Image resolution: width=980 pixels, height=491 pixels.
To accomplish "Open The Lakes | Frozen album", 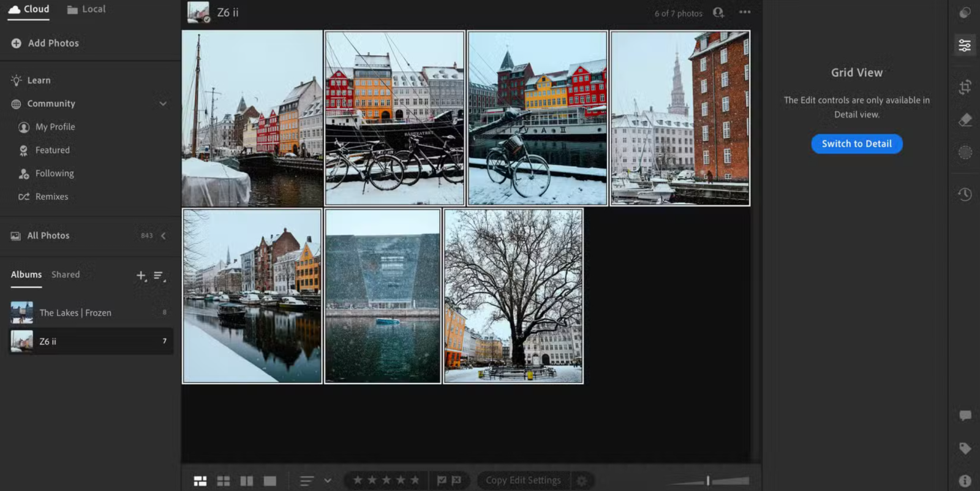I will [x=91, y=313].
